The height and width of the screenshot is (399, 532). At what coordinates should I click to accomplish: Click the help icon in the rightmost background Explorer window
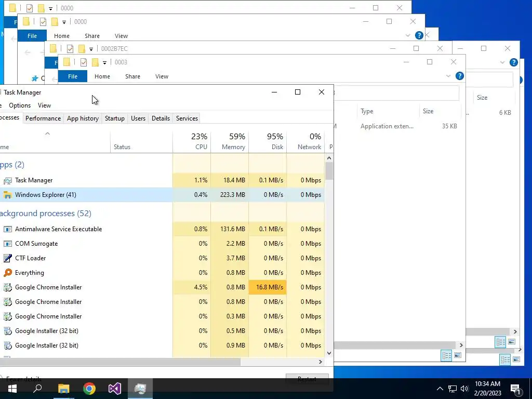tap(514, 62)
